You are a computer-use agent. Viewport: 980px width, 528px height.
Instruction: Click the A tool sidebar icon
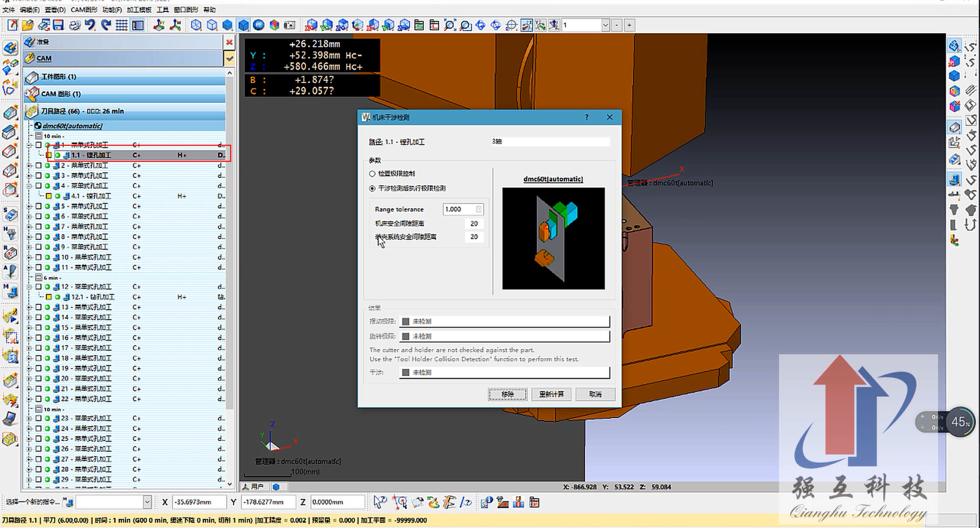(10, 271)
